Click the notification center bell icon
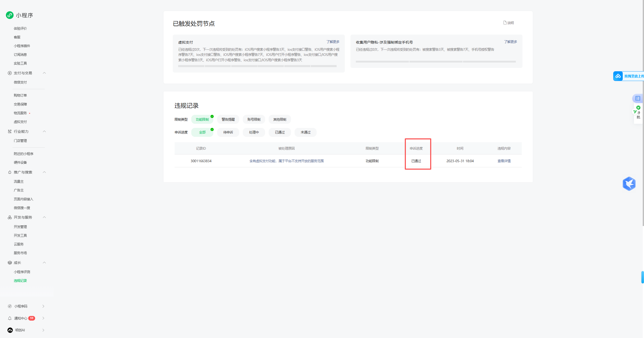 point(10,318)
